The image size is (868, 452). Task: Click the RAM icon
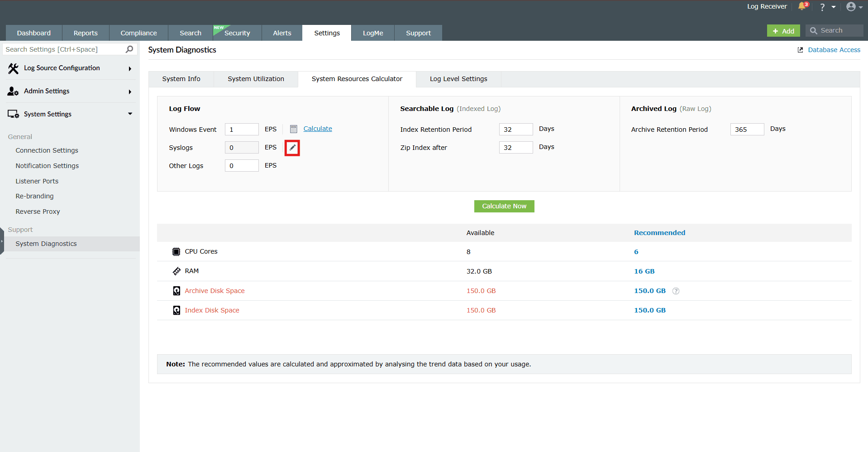(x=176, y=271)
